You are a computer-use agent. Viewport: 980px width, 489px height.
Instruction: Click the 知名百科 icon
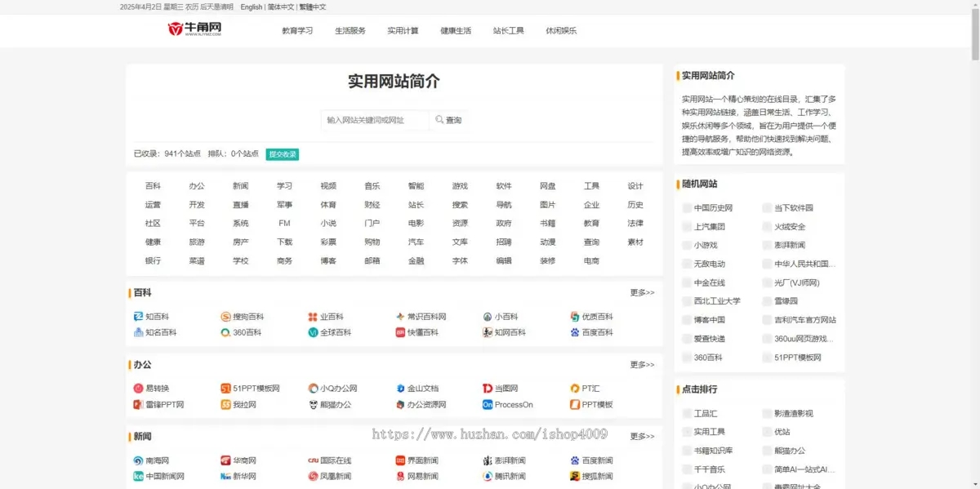[138, 332]
